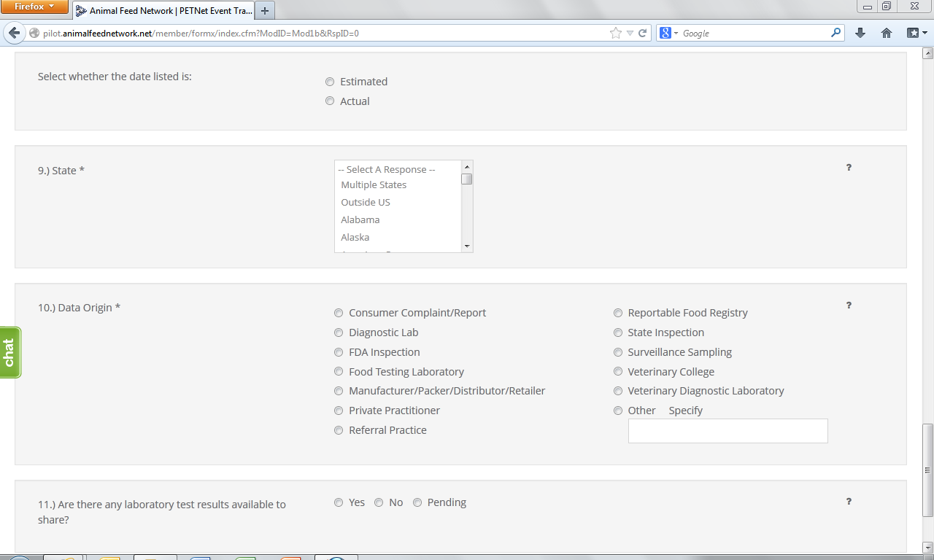Bookmark this page with the star icon
This screenshot has width=934, height=560.
click(616, 34)
